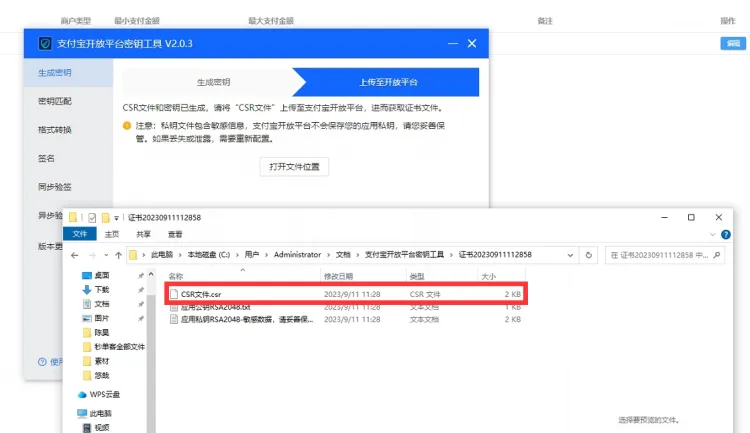Click the Alipay key tool shield logo
The height and width of the screenshot is (433, 750).
45,44
